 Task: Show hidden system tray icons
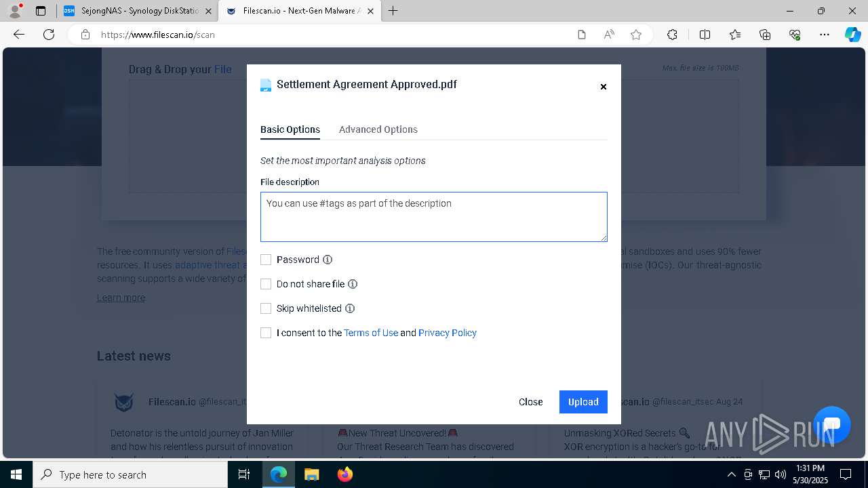731,474
